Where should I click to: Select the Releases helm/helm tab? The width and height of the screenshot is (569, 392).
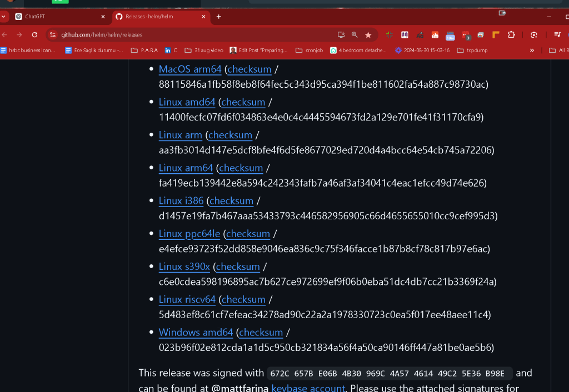[x=161, y=17]
